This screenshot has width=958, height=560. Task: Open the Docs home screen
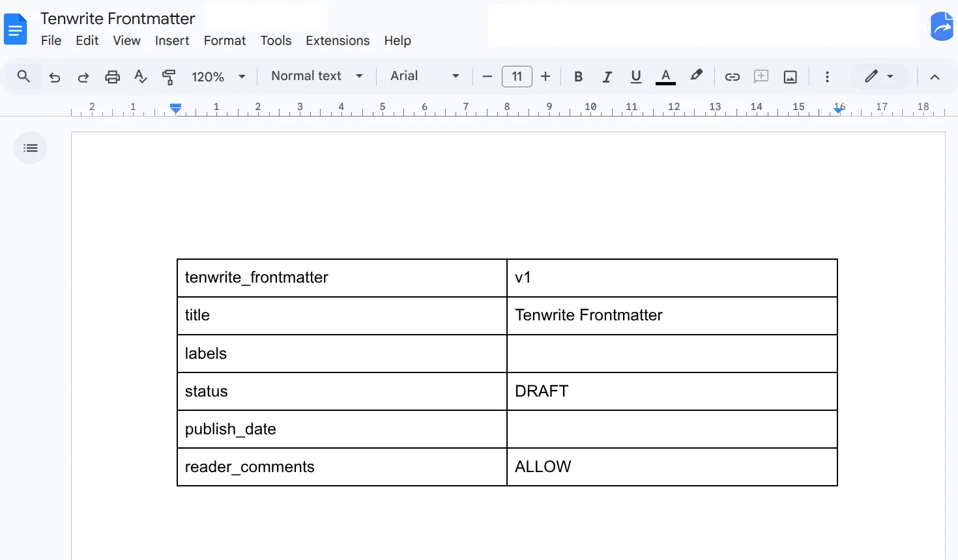[15, 29]
